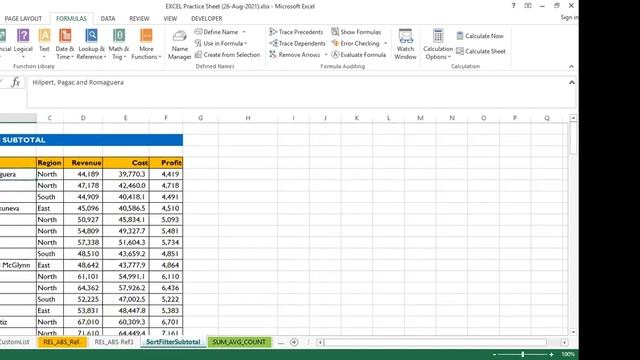The height and width of the screenshot is (360, 640).
Task: Click the Insert Function fx icon
Action: click(x=16, y=82)
